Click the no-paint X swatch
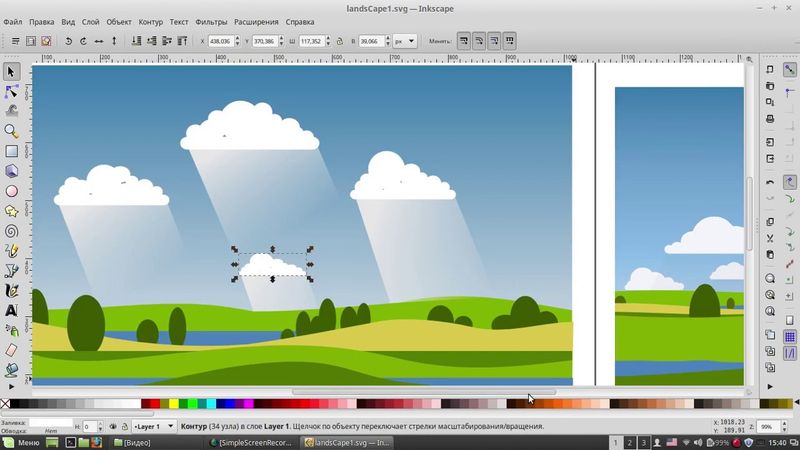The width and height of the screenshot is (800, 450). [x=5, y=404]
